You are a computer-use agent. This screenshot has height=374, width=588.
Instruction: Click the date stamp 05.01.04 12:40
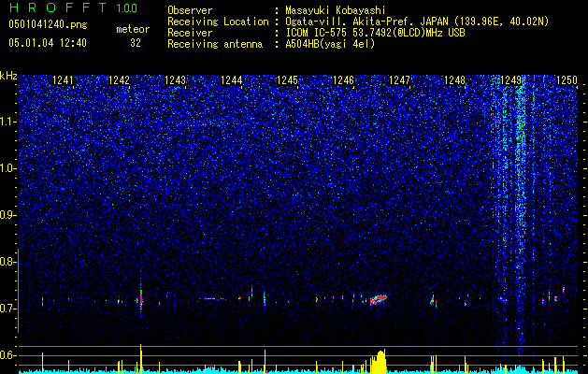tap(48, 43)
